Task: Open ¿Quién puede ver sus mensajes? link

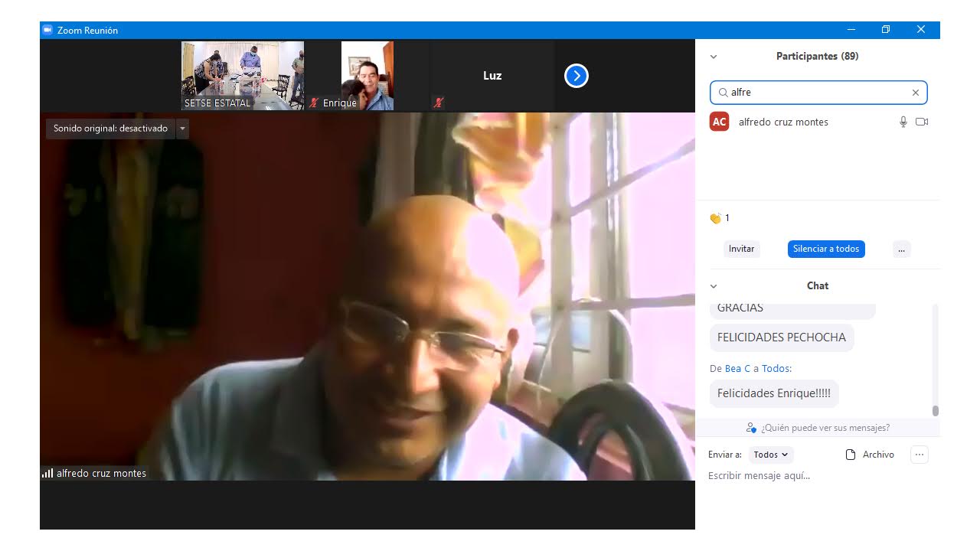Action: [x=825, y=428]
